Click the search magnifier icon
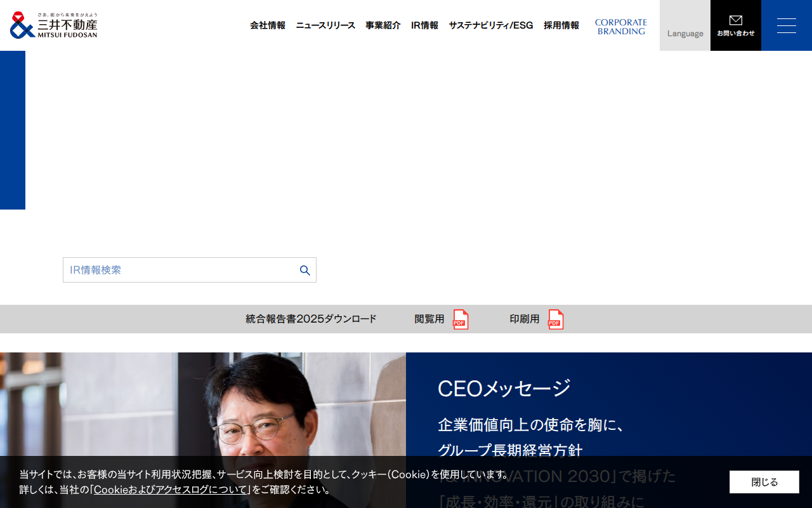The width and height of the screenshot is (812, 508). click(x=305, y=271)
